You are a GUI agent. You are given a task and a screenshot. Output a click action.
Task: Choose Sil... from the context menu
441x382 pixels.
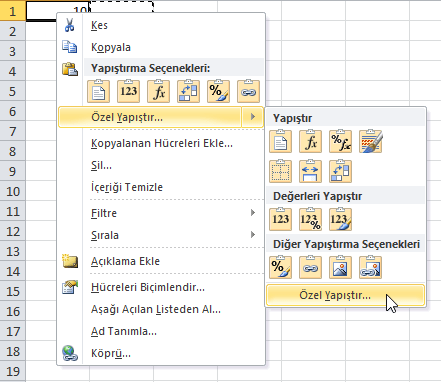[161, 165]
